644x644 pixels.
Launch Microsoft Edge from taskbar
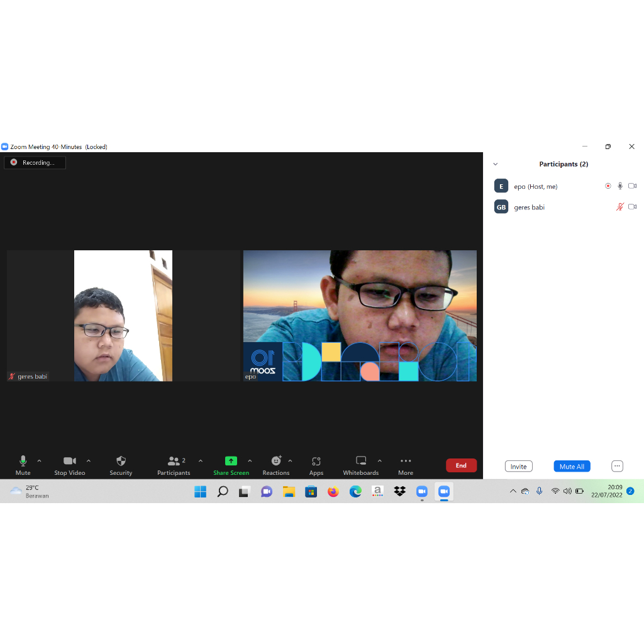[355, 491]
